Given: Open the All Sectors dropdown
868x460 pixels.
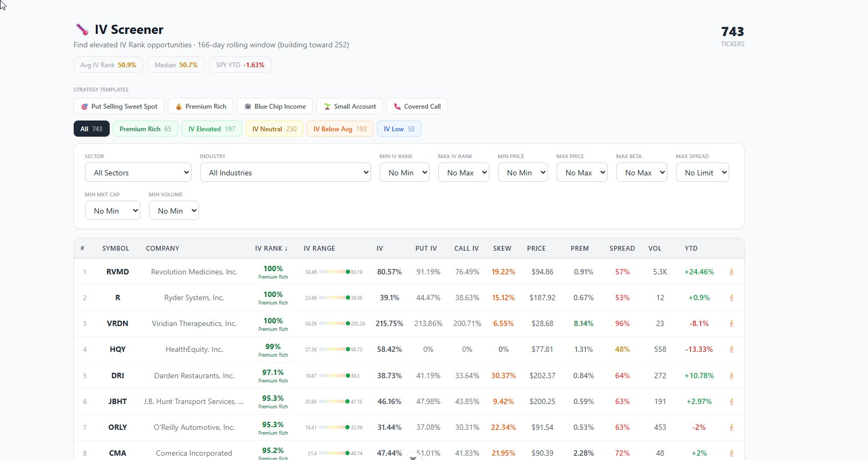Looking at the screenshot, I should coord(138,172).
